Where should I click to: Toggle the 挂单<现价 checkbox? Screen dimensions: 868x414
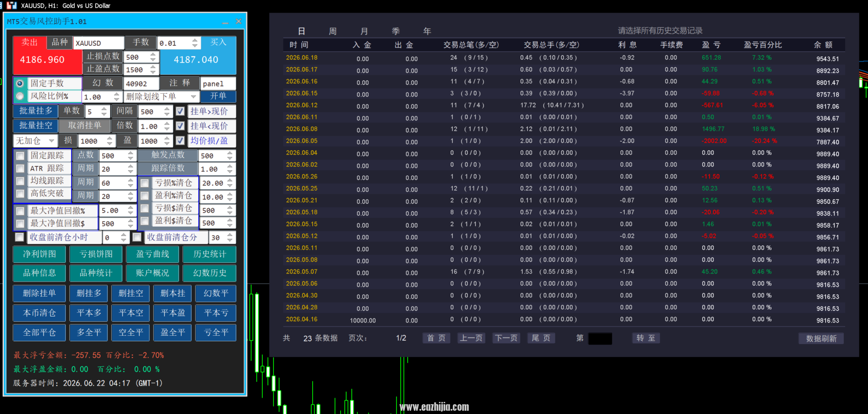[x=180, y=126]
